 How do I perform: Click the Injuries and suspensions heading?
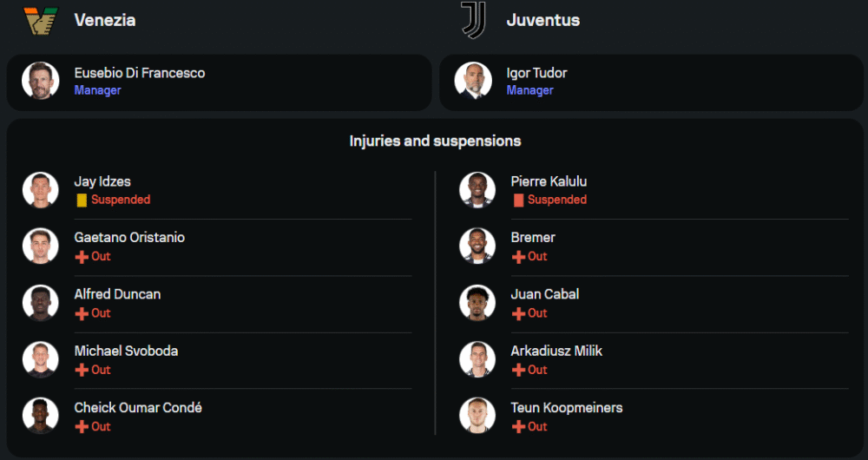[x=435, y=141]
